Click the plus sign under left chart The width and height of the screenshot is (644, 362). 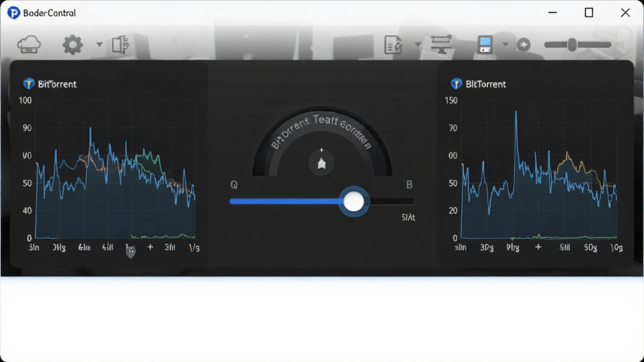150,247
